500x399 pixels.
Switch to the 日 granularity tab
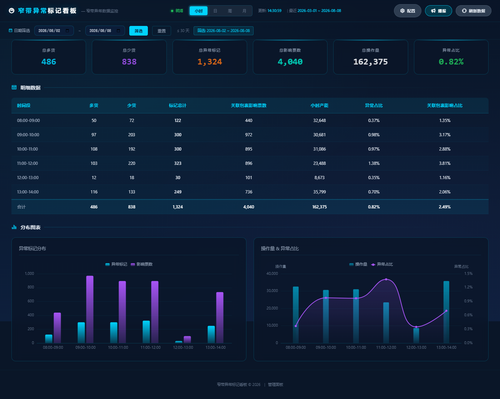(215, 11)
